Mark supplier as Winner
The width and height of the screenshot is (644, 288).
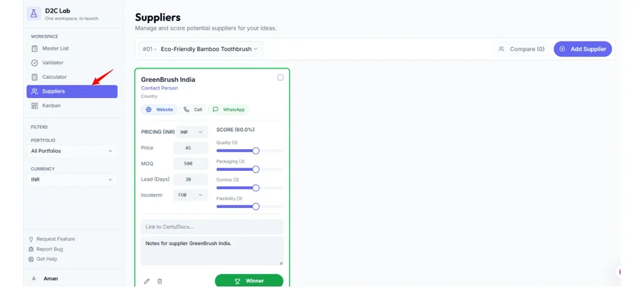pos(249,280)
